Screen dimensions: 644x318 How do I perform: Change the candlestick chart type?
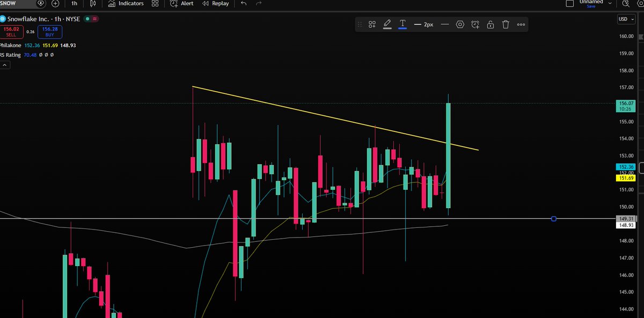[93, 3]
